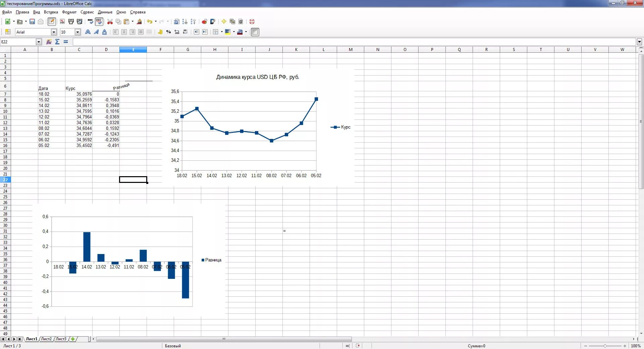The height and width of the screenshot is (349, 644).
Task: Expand the Name Box dropdown
Action: point(39,42)
